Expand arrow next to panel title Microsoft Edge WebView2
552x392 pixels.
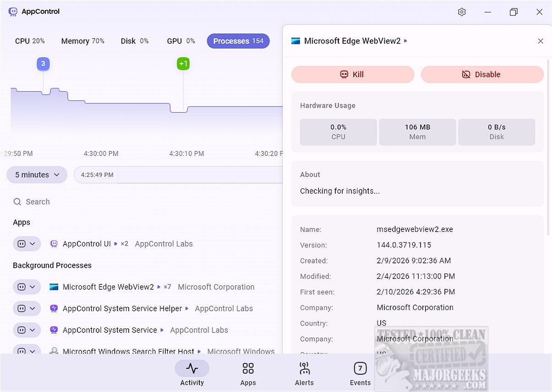(x=405, y=41)
